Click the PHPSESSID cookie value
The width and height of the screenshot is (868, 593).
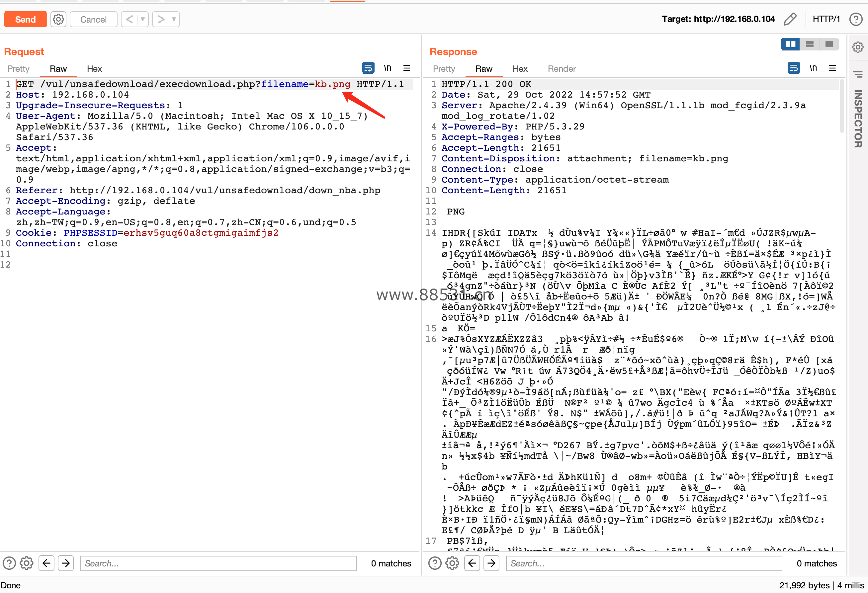coord(201,233)
